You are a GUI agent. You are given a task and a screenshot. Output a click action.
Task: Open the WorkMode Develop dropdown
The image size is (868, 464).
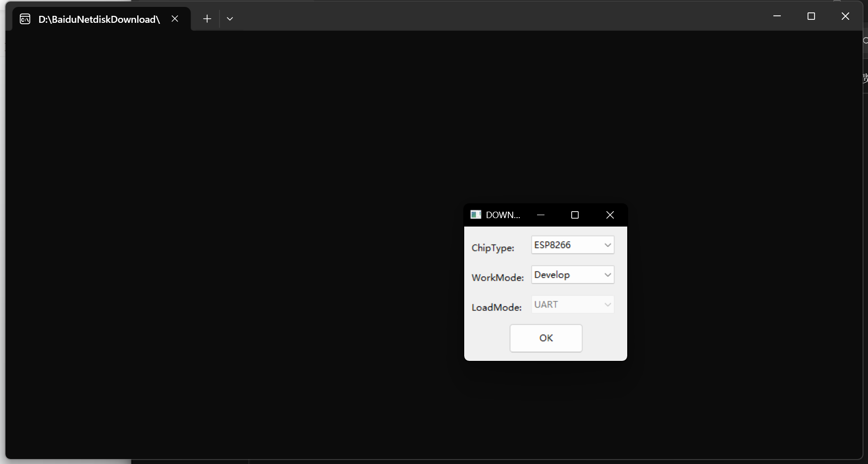573,275
